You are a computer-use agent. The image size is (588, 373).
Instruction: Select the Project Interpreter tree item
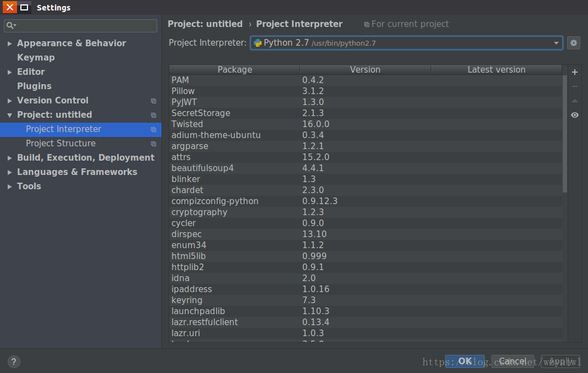(81, 129)
